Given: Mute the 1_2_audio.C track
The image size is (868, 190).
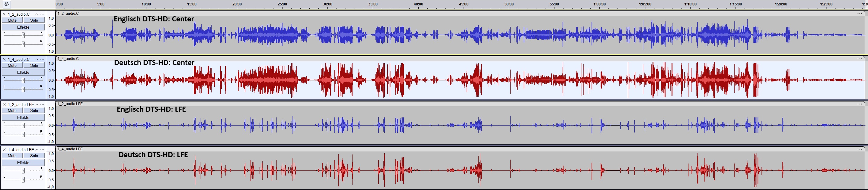Looking at the screenshot, I should pyautogui.click(x=12, y=20).
